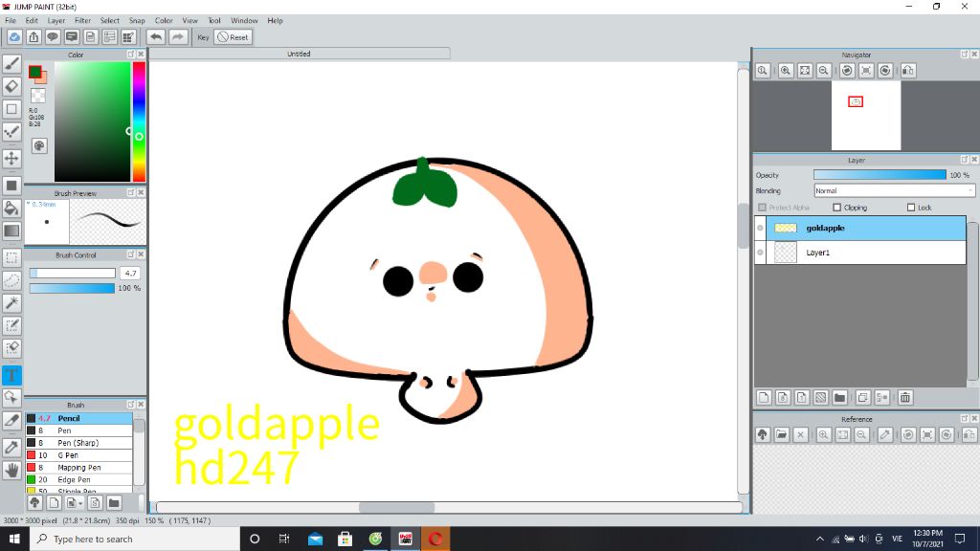Select the Select Eraser tool
The width and height of the screenshot is (980, 551).
coord(11,348)
